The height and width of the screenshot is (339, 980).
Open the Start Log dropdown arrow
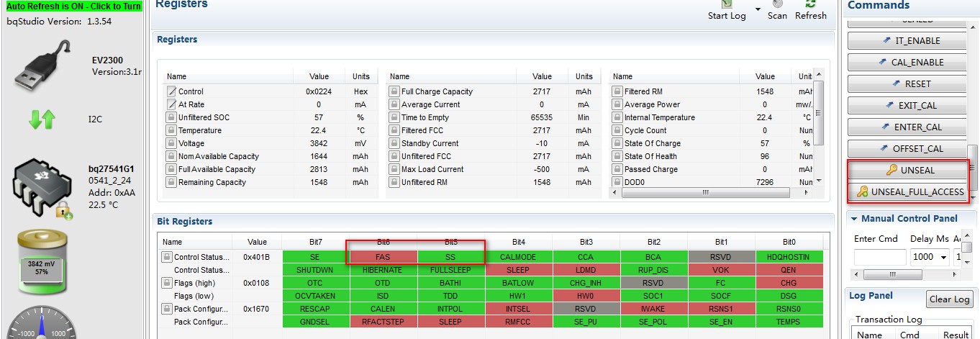(x=758, y=10)
